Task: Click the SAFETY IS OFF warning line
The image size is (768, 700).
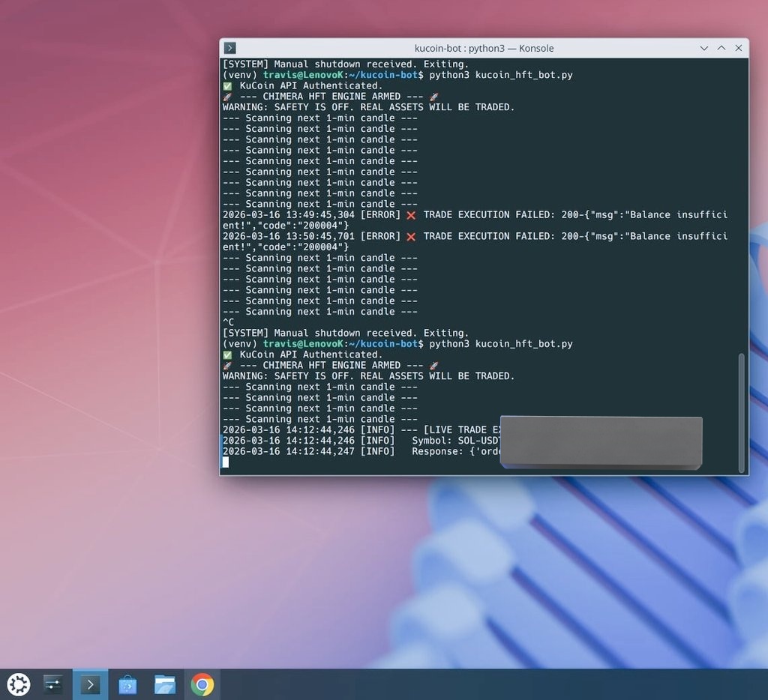Action: [368, 376]
